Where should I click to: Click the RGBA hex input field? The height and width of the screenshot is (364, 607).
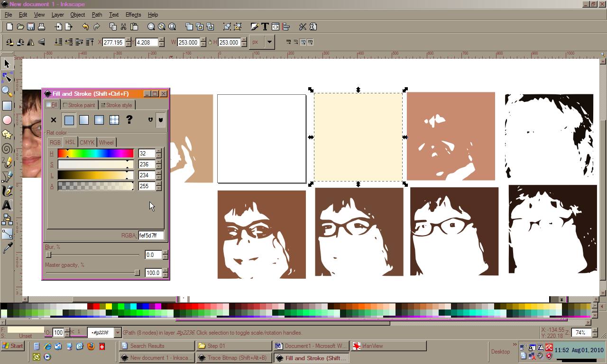[151, 235]
